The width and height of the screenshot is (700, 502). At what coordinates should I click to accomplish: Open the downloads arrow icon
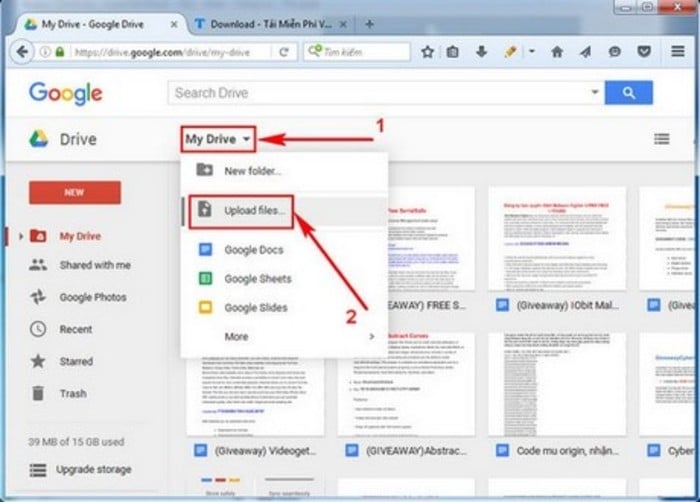point(481,52)
